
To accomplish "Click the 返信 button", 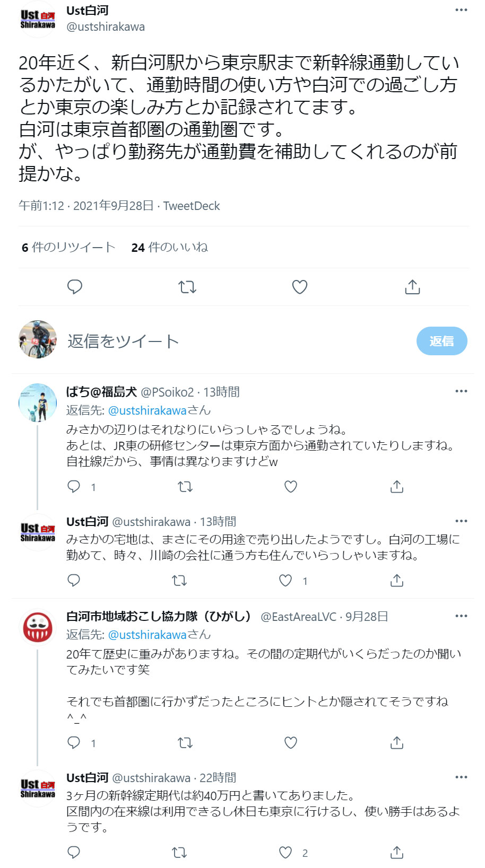I will [441, 341].
